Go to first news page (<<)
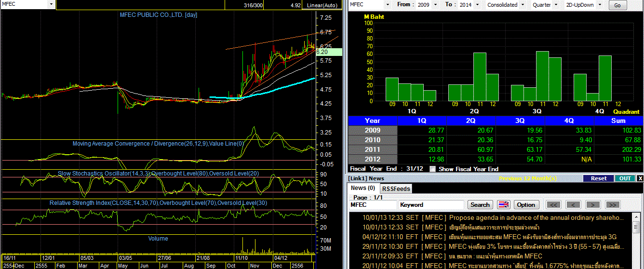The image size is (644, 269). 554,204
